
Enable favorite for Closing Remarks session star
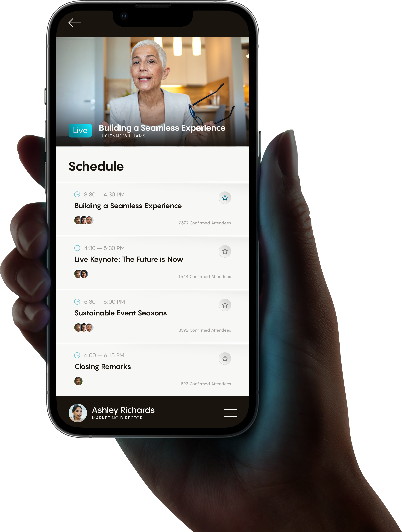point(225,358)
